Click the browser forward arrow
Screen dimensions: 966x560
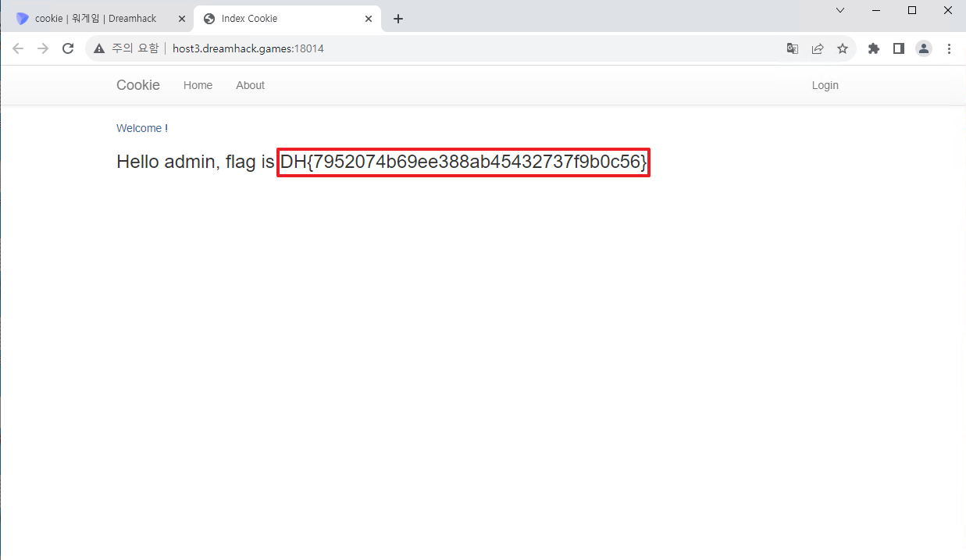pos(43,48)
